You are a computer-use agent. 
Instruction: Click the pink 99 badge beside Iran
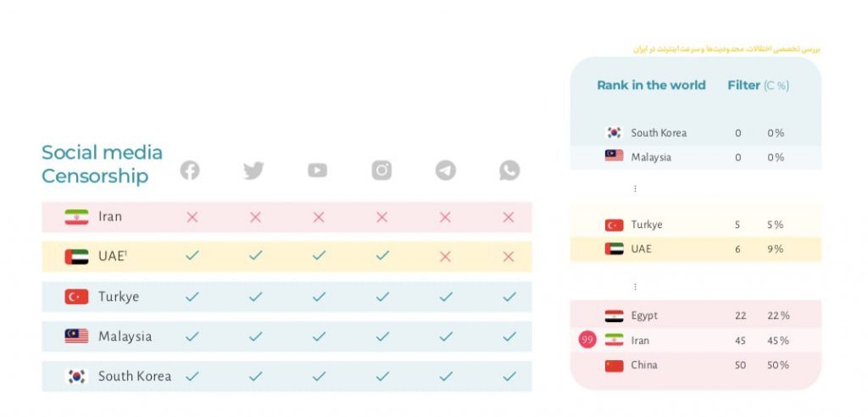pyautogui.click(x=587, y=340)
